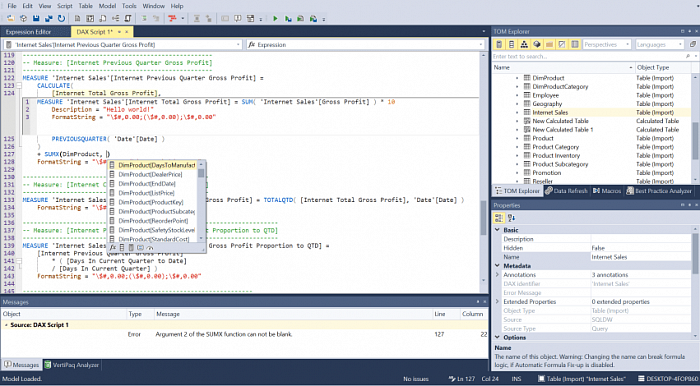Open new diagram toolbar icon
Screen dimensions: 700x386
click(x=116, y=19)
